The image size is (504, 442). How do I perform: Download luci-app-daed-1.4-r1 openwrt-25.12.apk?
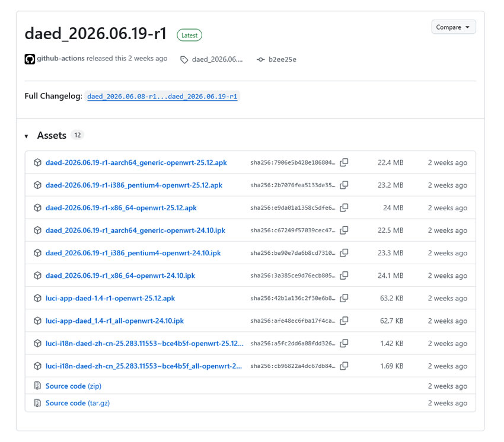[x=110, y=298]
